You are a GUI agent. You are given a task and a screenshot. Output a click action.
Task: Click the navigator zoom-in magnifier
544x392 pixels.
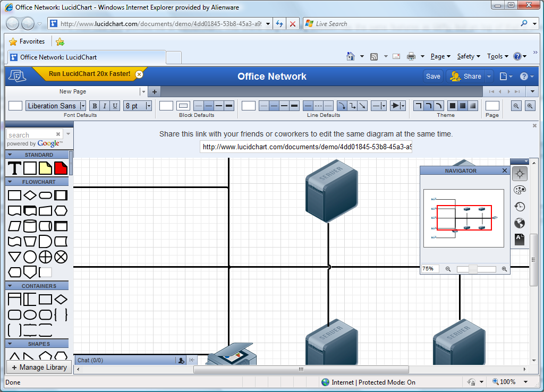coord(504,269)
